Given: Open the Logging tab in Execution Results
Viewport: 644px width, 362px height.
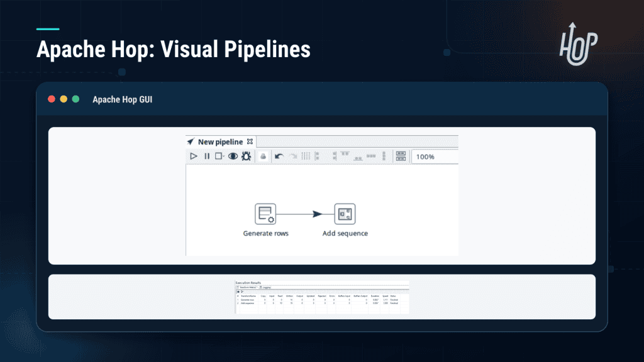Looking at the screenshot, I should coord(265,287).
